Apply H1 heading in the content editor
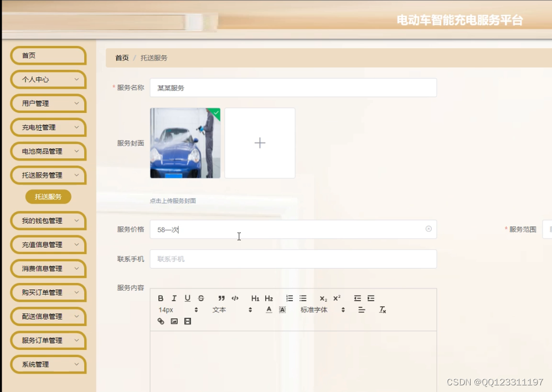The height and width of the screenshot is (392, 552). point(255,298)
